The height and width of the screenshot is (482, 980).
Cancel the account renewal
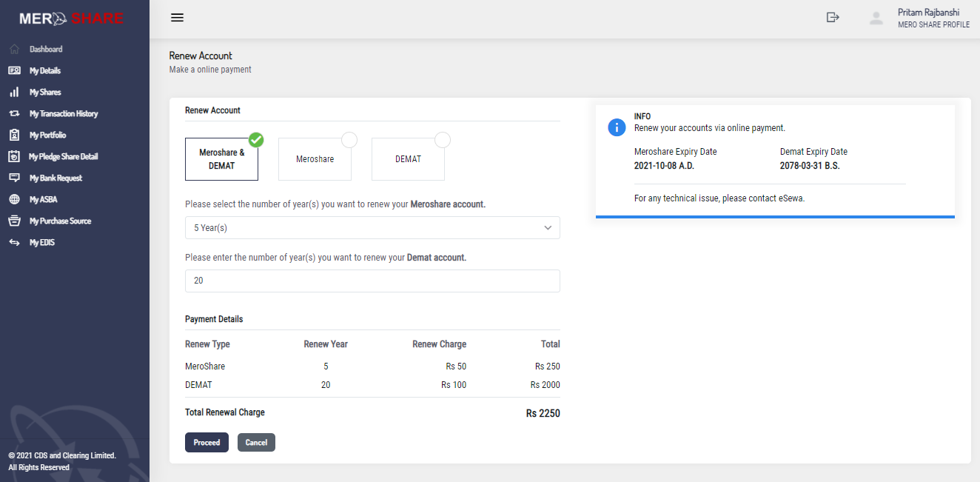(256, 442)
